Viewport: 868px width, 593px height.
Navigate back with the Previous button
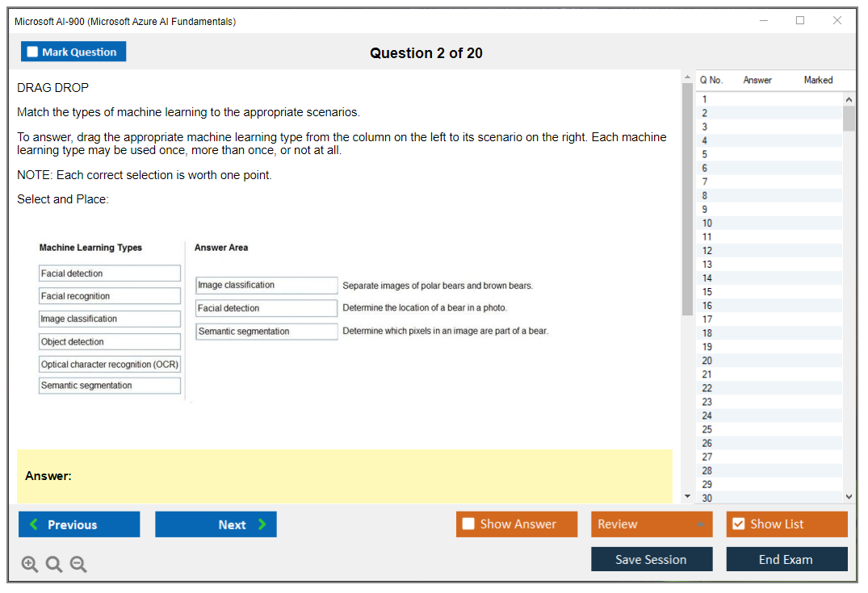[x=78, y=524]
